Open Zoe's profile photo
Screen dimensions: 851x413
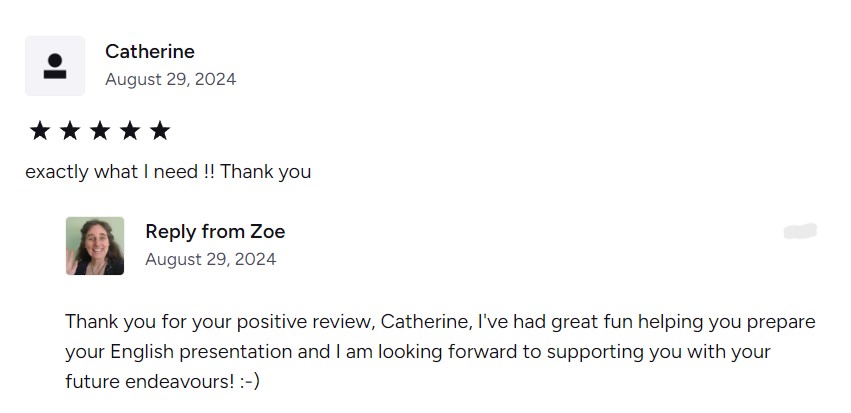[x=95, y=246]
